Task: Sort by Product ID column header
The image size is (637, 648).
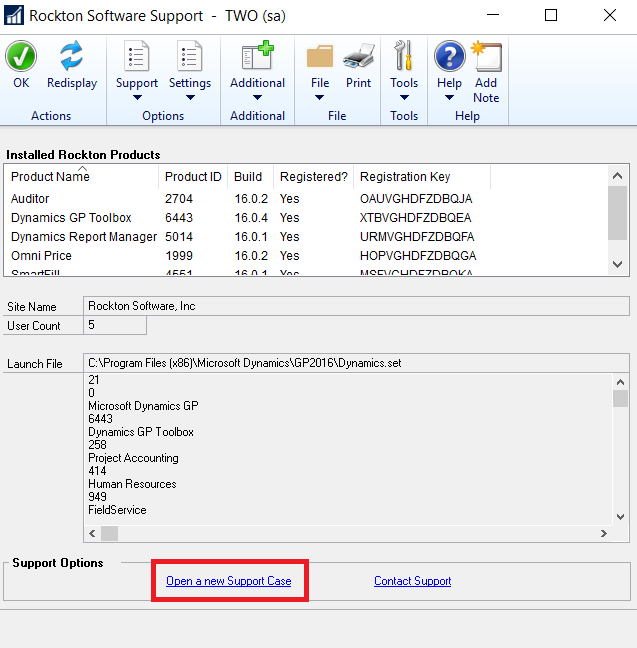Action: coord(193,176)
